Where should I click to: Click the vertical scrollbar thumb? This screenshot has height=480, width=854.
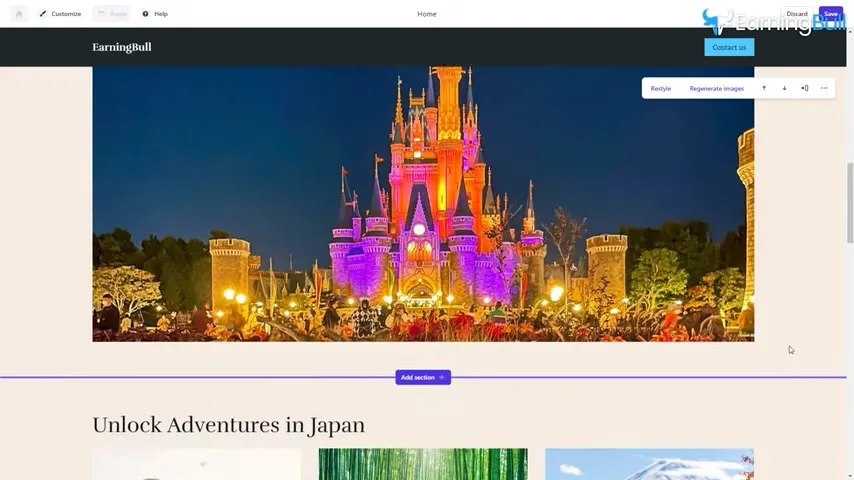850,203
